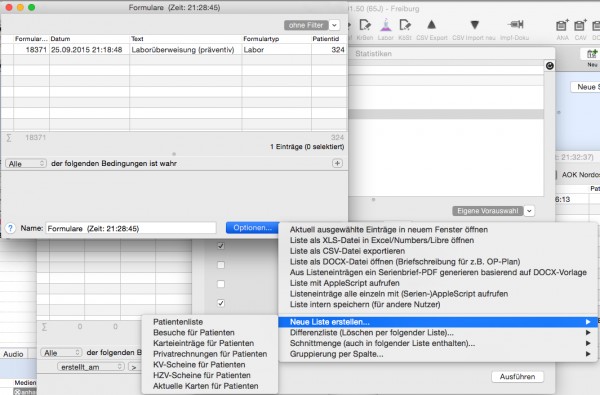Click the 'Optionen...' button

253,228
